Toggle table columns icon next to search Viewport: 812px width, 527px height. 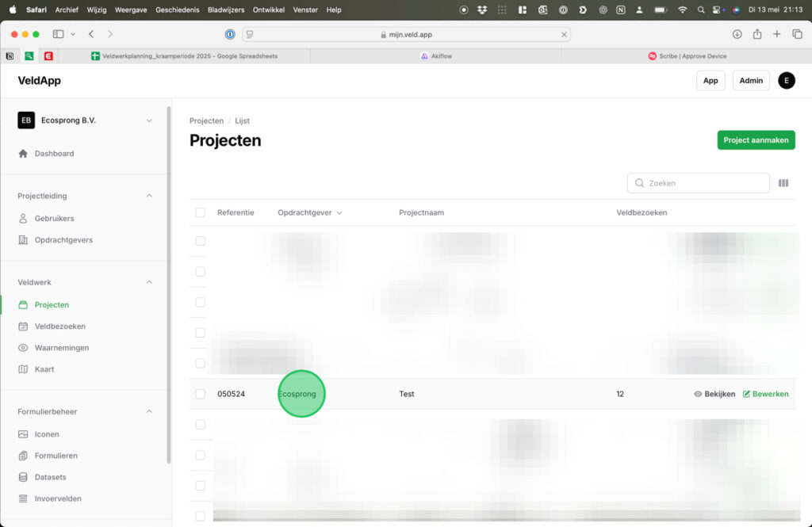[783, 183]
